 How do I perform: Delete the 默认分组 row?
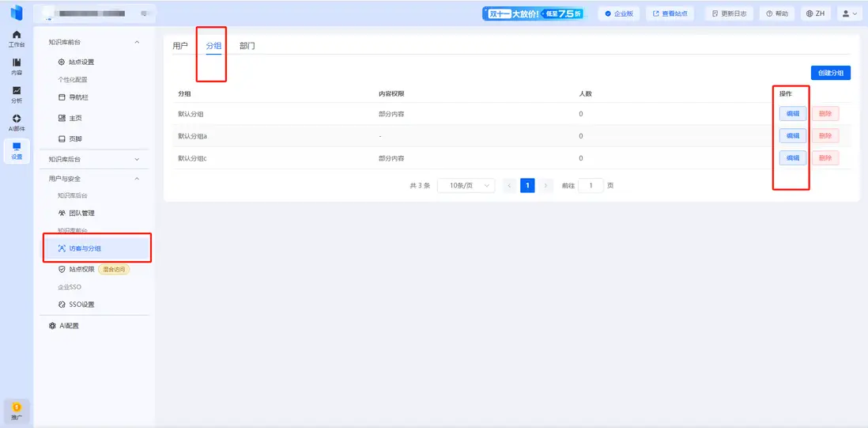825,113
